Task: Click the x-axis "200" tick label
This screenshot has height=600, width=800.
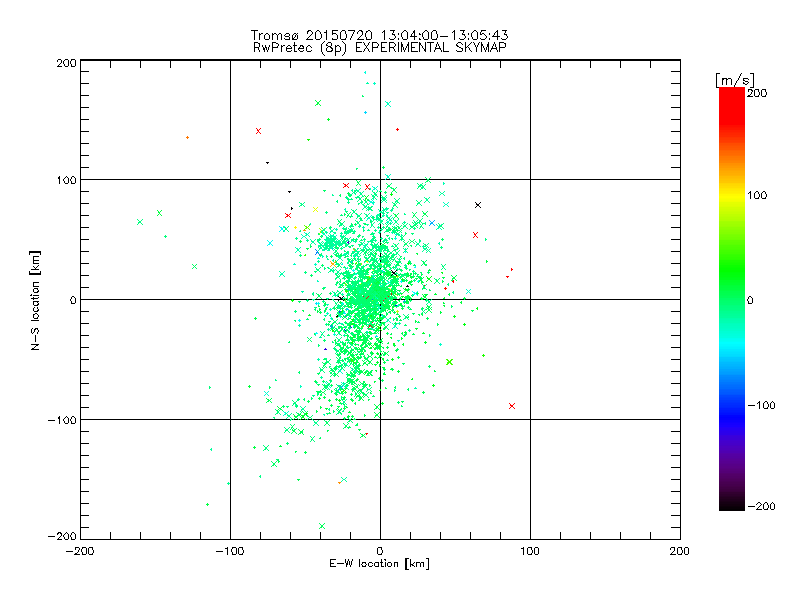Action: pos(680,552)
